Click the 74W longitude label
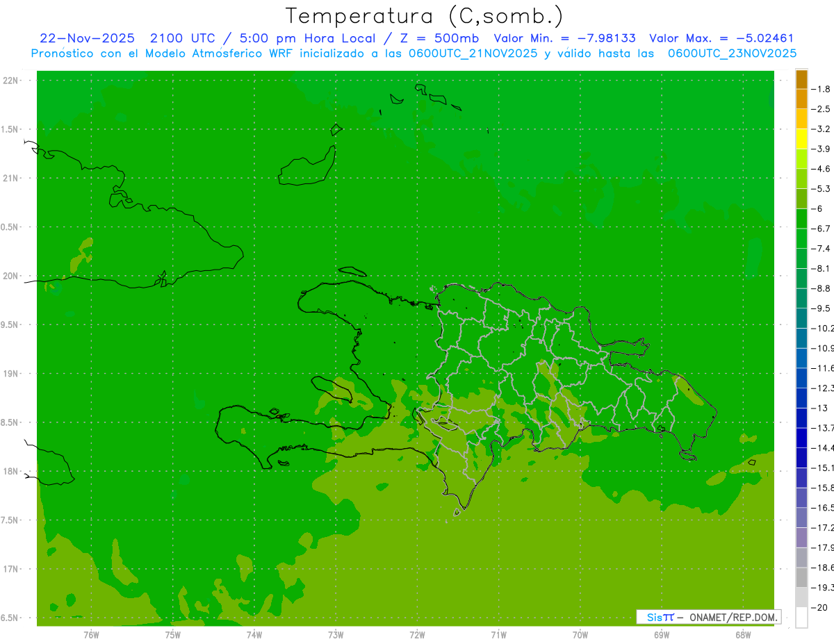 pos(254,634)
